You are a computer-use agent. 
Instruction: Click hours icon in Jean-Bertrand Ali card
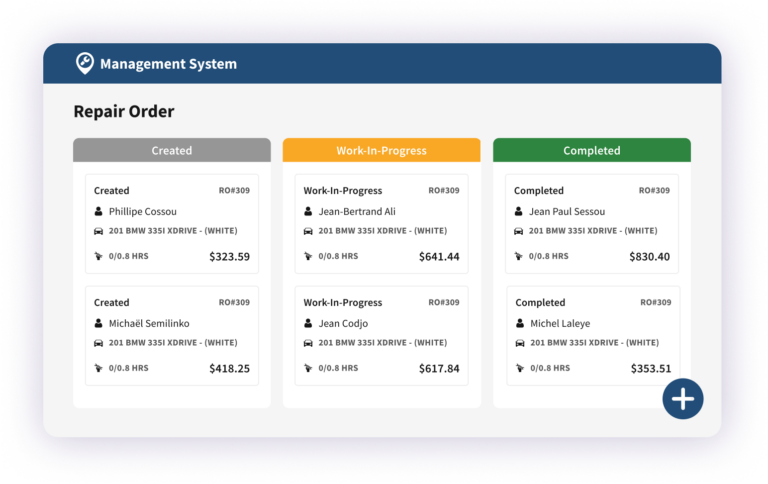point(308,256)
